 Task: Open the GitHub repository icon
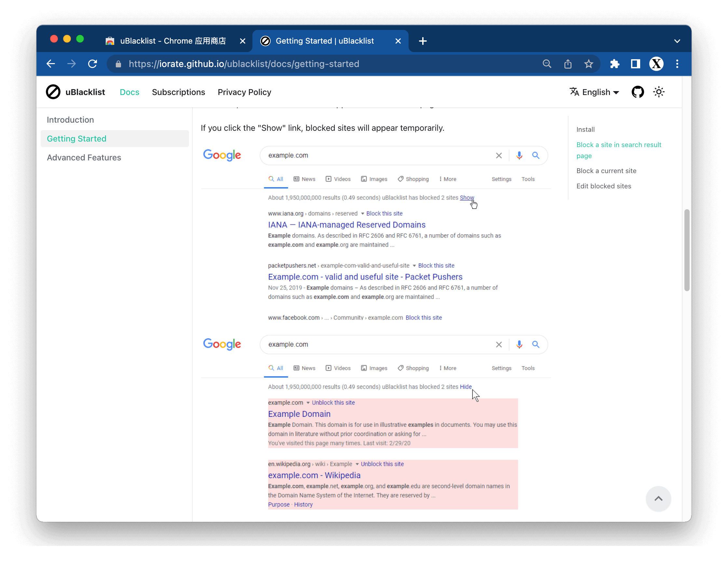pyautogui.click(x=637, y=92)
